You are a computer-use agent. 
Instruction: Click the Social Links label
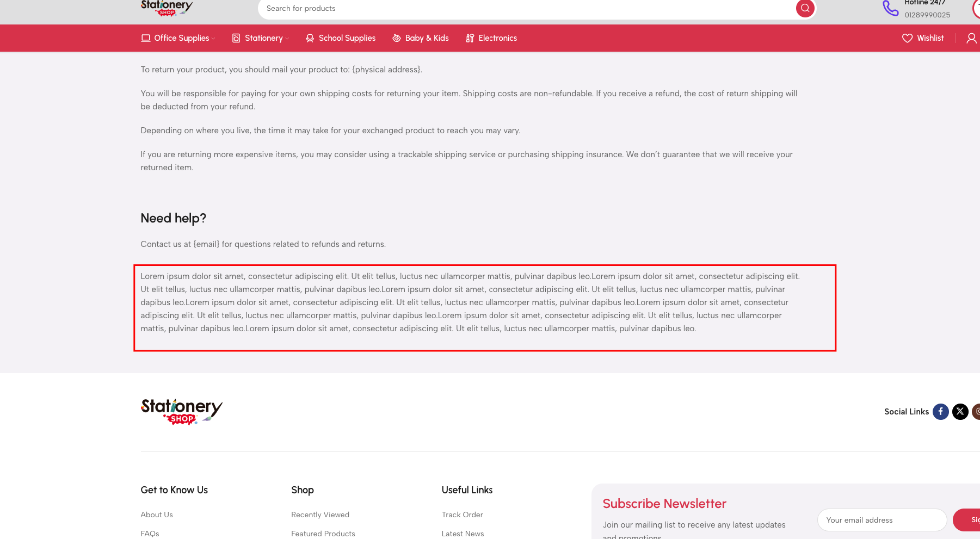tap(907, 412)
